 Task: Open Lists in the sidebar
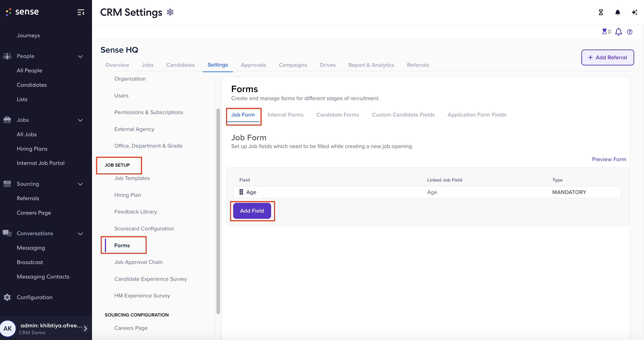click(22, 99)
